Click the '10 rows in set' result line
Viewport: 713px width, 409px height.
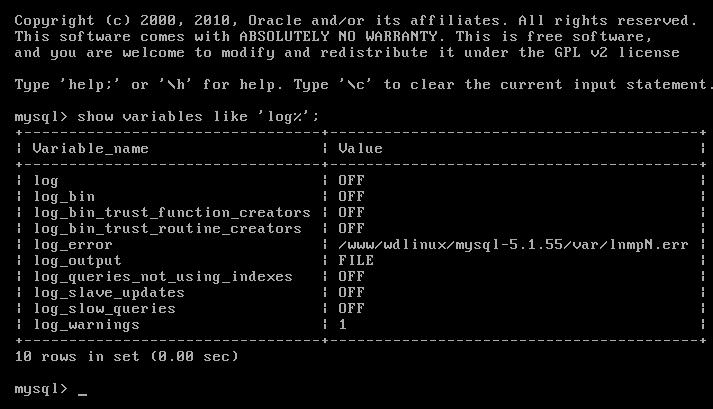pos(126,357)
